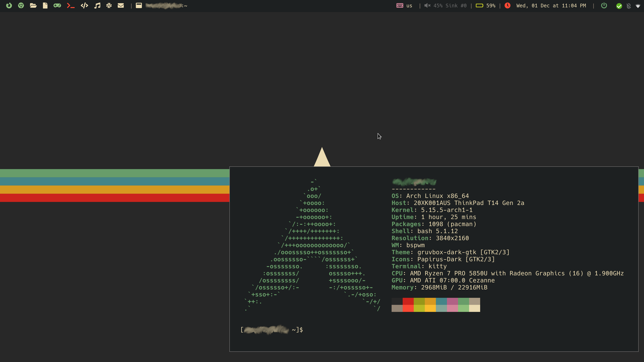
Task: Click the 'Shell: bash 5.1.12' line
Action: [425, 231]
